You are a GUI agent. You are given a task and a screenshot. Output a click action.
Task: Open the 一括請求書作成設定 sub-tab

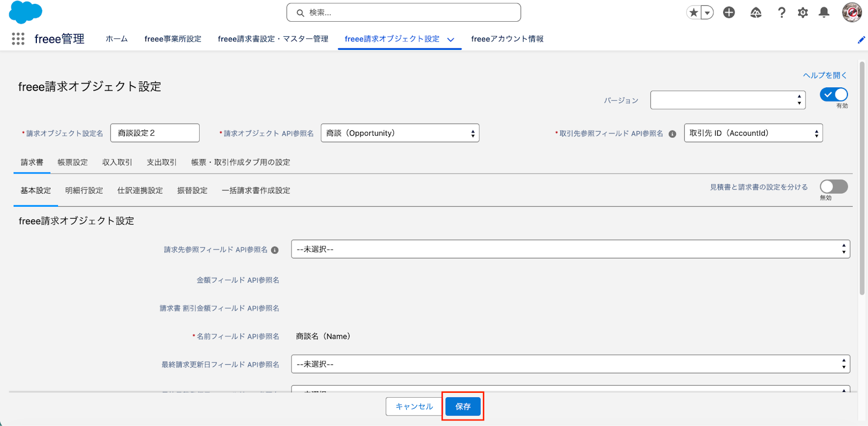click(x=256, y=190)
